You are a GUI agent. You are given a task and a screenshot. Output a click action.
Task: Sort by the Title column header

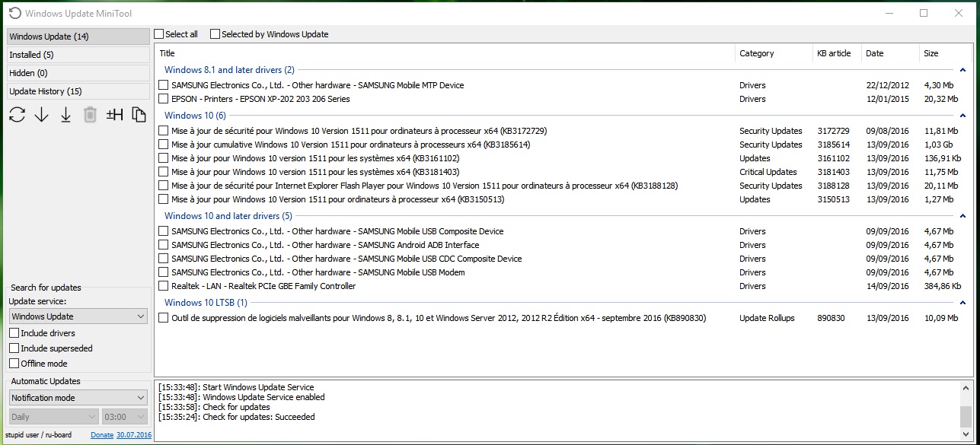(x=445, y=53)
